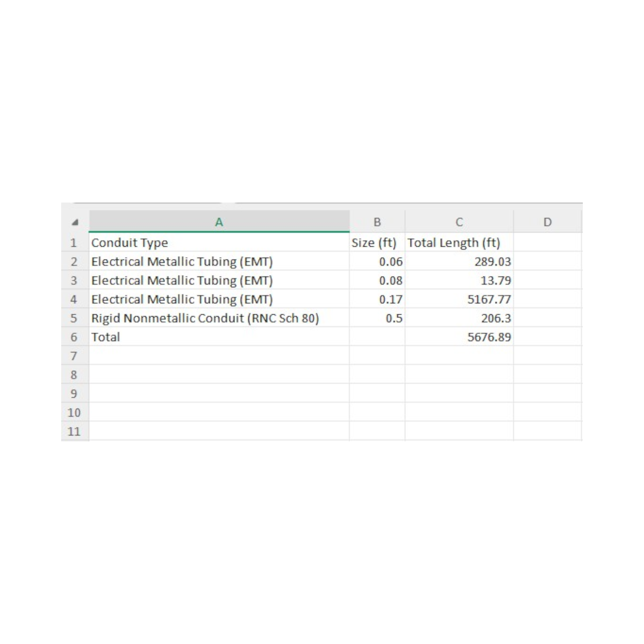Select length value 13.79
Screen dimensions: 644x644
coord(459,280)
